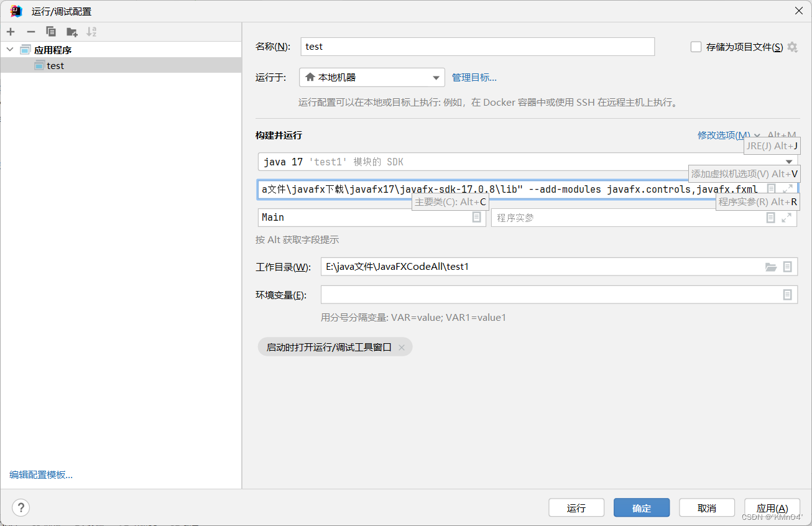This screenshot has height=526, width=812.
Task: Add a new run configuration
Action: 11,32
